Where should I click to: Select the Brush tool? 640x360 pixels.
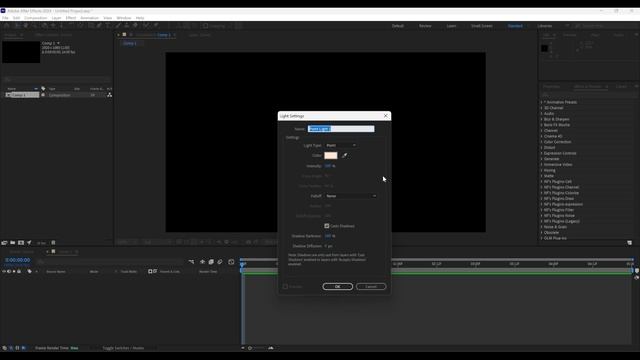click(x=118, y=25)
